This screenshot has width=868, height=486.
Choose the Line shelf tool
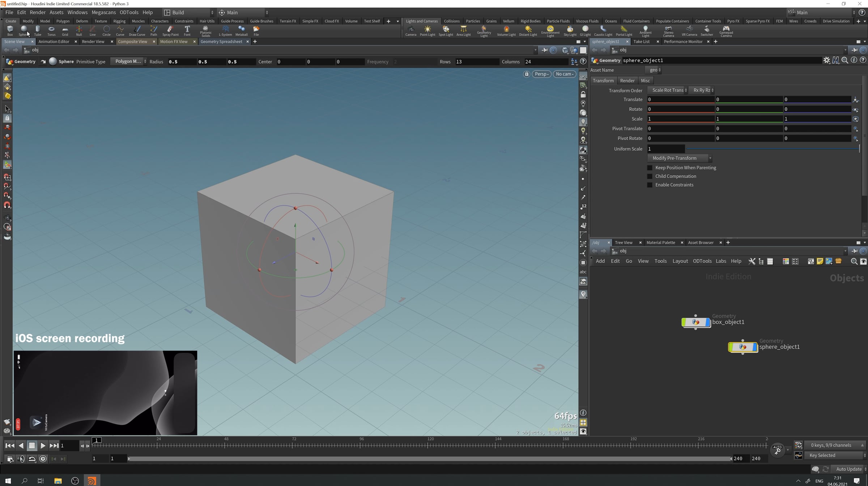tap(93, 31)
